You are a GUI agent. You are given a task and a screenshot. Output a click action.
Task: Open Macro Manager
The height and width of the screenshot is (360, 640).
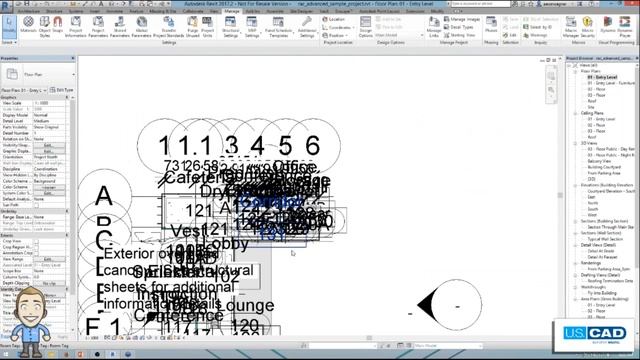[x=571, y=27]
